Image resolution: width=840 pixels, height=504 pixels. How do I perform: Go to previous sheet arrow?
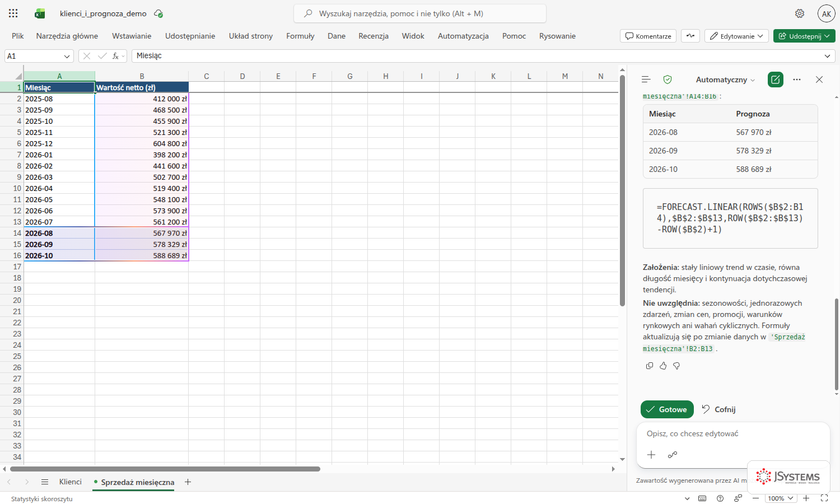[9, 482]
